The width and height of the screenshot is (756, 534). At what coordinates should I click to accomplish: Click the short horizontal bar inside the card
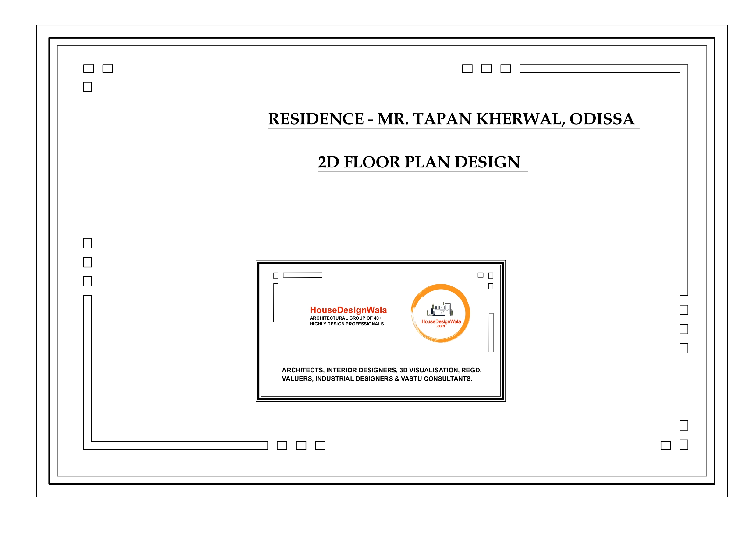tap(302, 275)
